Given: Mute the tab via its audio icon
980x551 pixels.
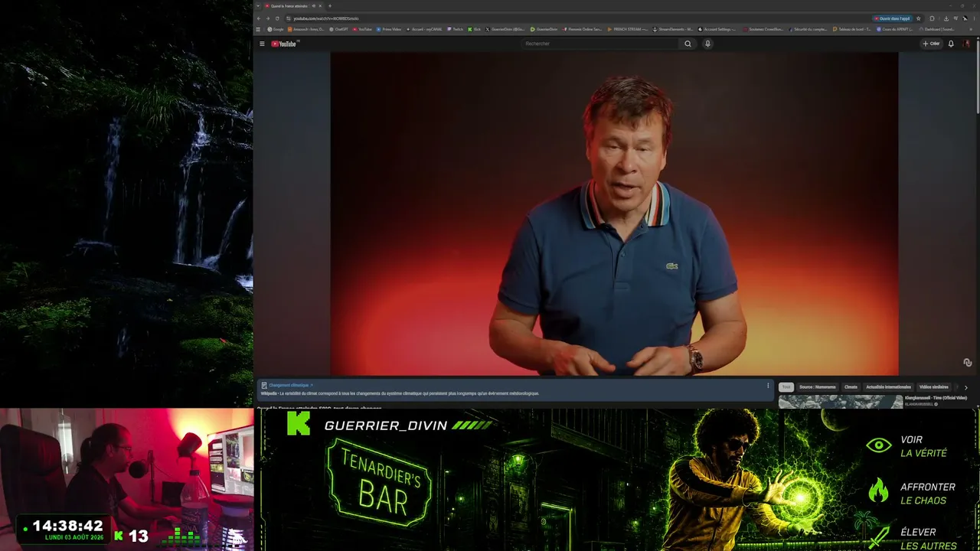Looking at the screenshot, I should (x=313, y=6).
